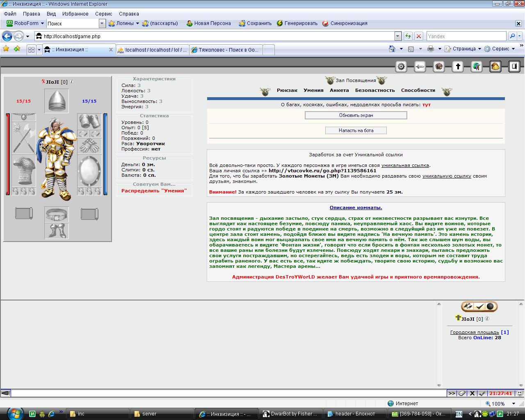This screenshot has width=525, height=420.
Task: Open the Справка menu
Action: [129, 14]
